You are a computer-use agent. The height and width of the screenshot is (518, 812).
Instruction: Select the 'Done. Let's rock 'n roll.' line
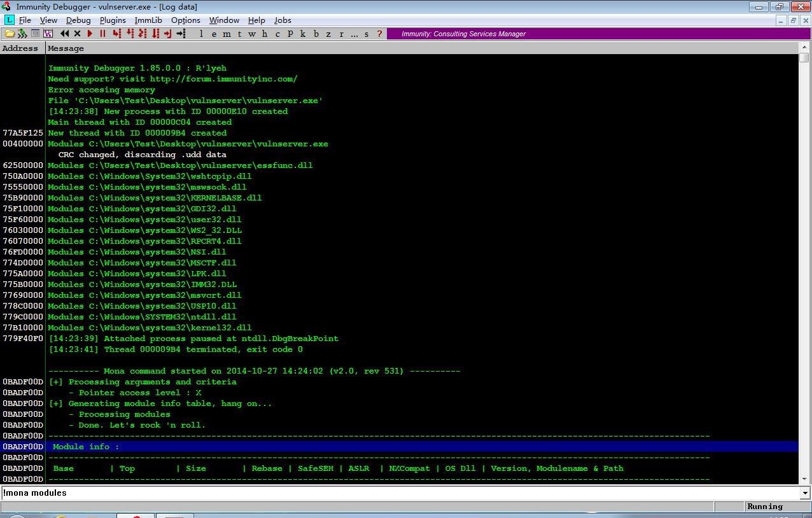click(399, 425)
